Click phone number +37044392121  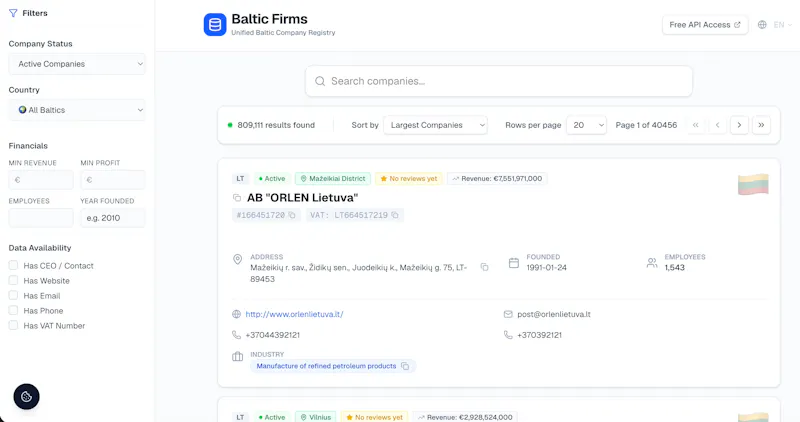coord(272,335)
